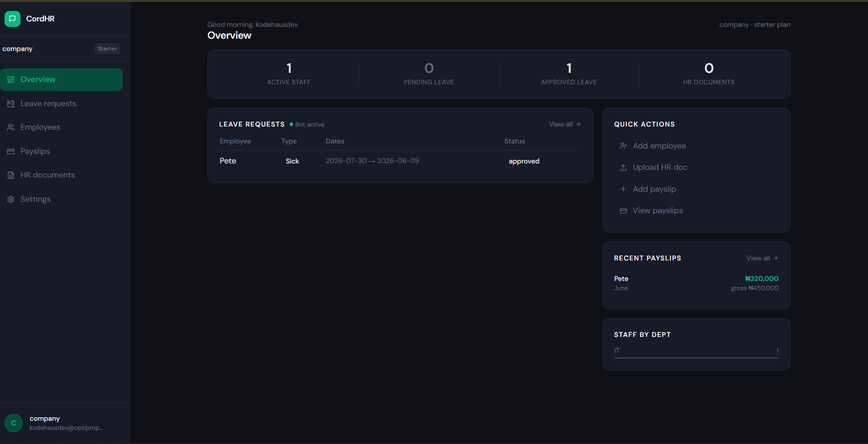Click View all in Recent Payslips
Screen dimensions: 868x444
[762, 258]
